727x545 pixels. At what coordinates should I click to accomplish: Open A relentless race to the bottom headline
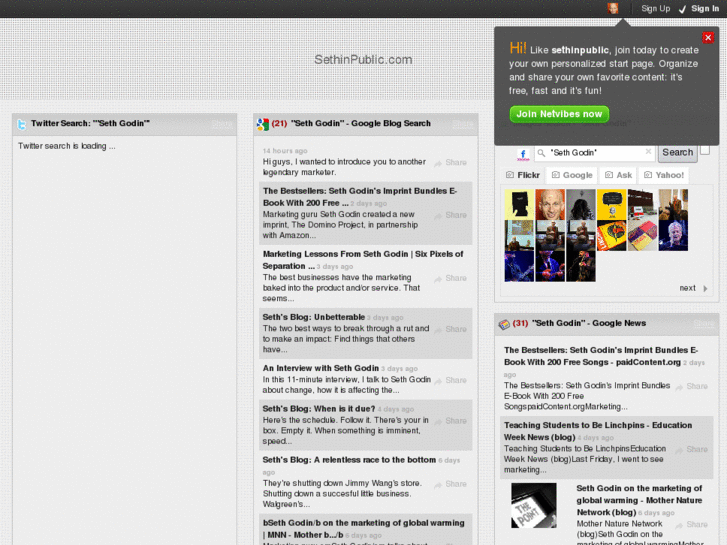tap(349, 460)
